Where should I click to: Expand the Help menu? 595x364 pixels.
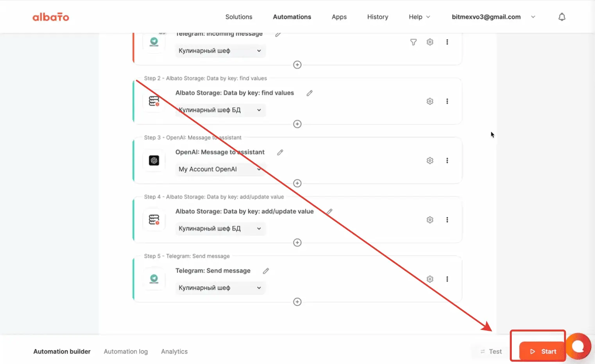pyautogui.click(x=419, y=17)
